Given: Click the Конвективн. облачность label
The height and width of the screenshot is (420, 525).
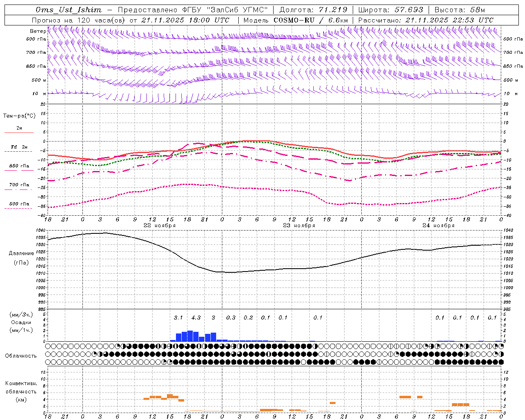Looking at the screenshot, I should [21, 388].
